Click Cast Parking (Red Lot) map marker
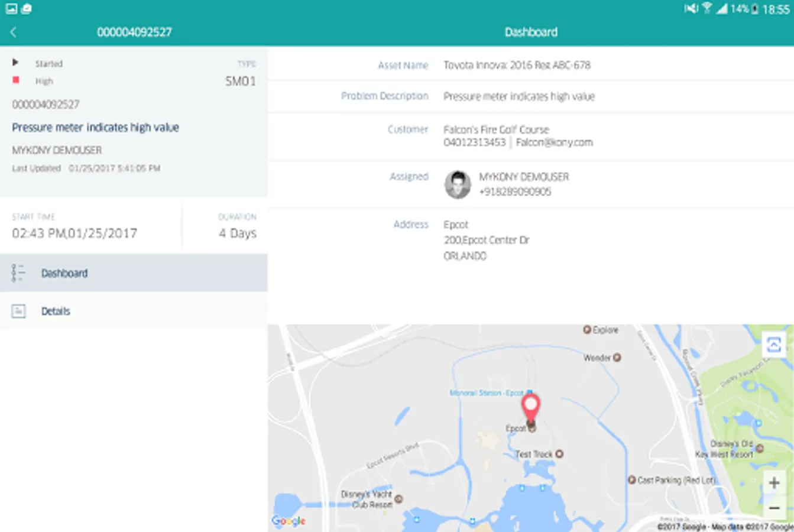This screenshot has height=532, width=794. click(x=631, y=480)
